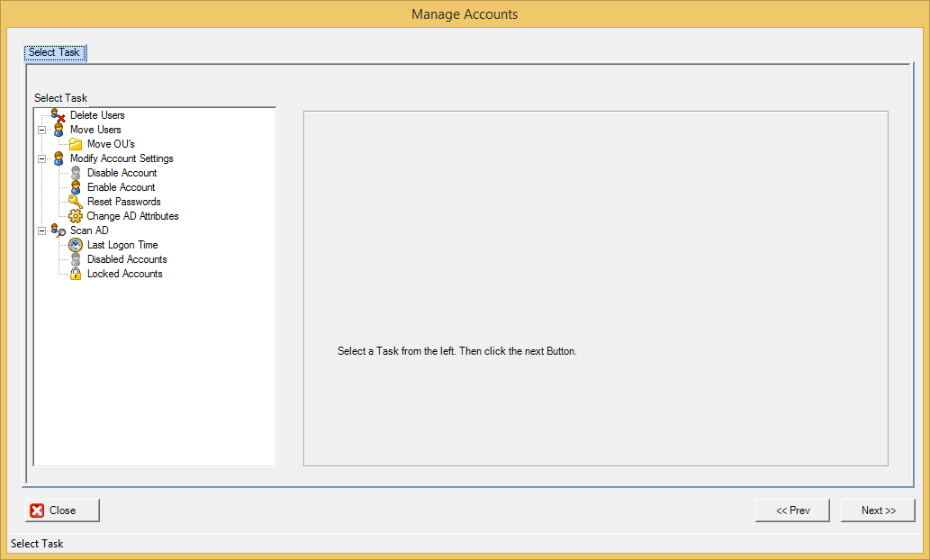Click the Delete Users icon with red X
The width and height of the screenshot is (930, 560).
(59, 115)
